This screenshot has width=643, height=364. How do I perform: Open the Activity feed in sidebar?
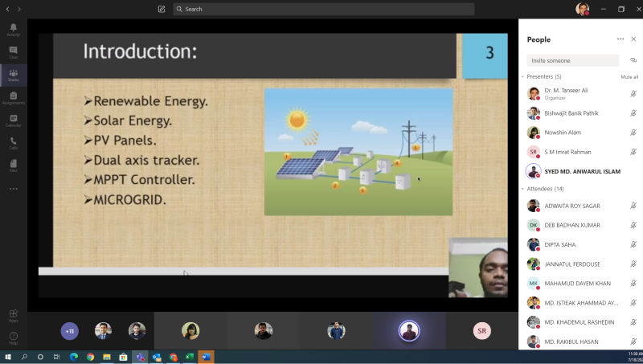13,30
